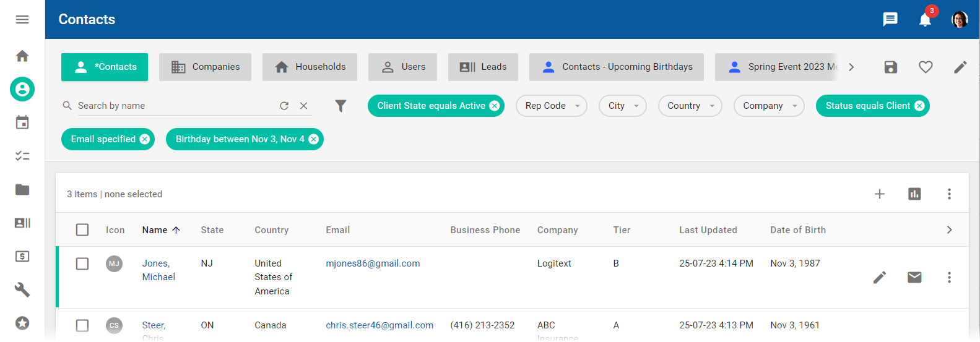Open the notifications bell
This screenshot has width=980, height=342.
click(925, 20)
